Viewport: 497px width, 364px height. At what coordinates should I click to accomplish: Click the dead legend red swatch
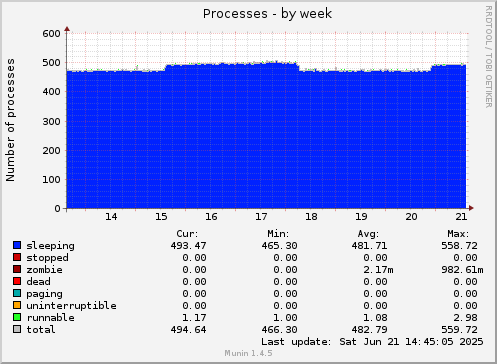[17, 281]
